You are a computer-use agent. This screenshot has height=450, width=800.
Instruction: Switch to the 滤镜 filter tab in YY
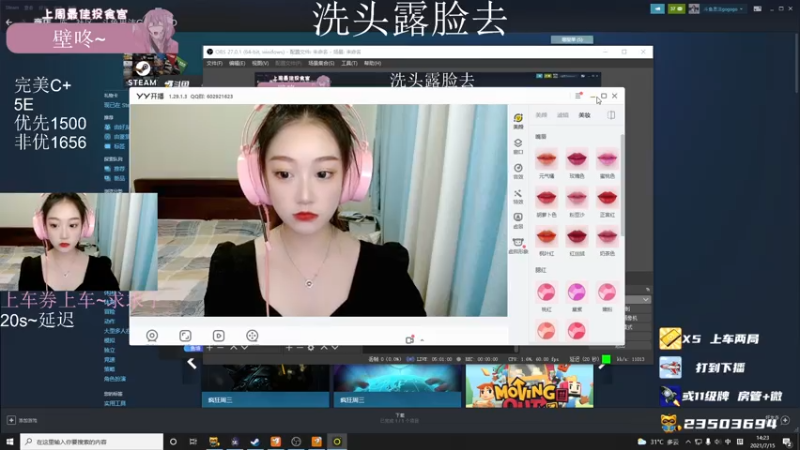coord(563,115)
